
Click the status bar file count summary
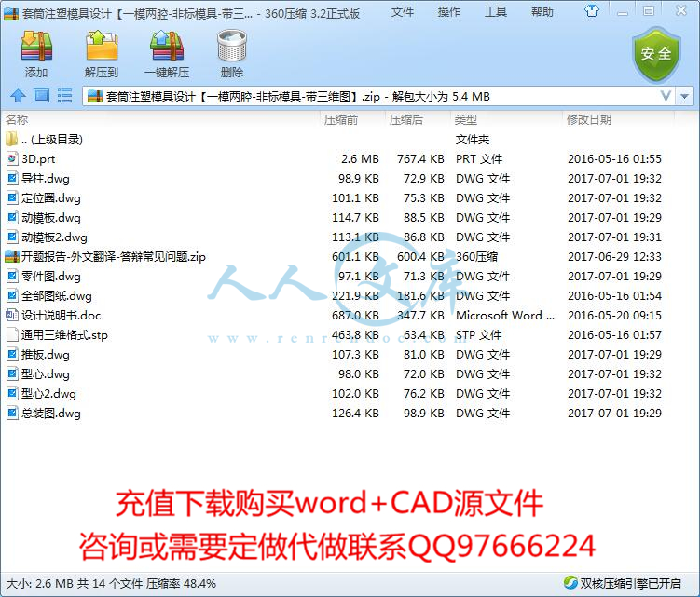click(x=111, y=583)
